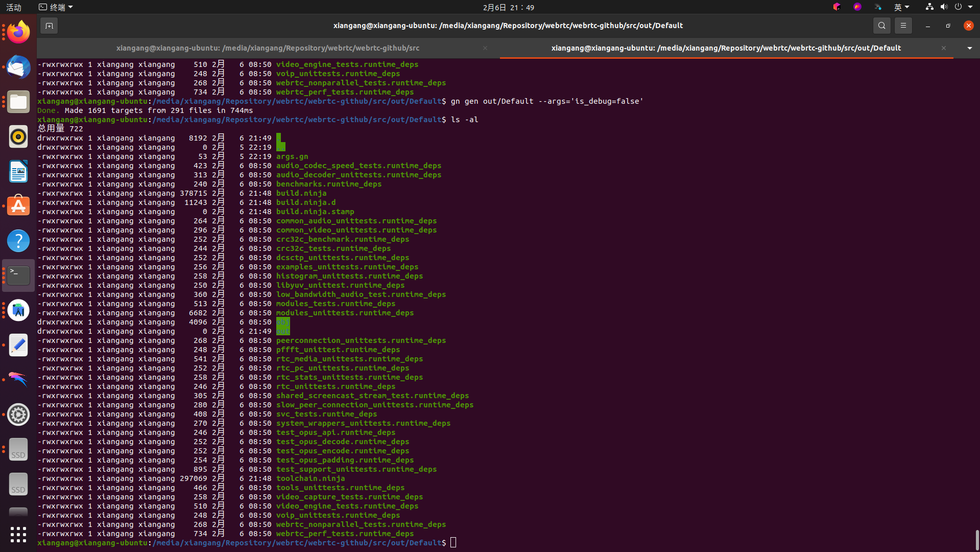Open the 活动 activities overview
The image size is (980, 552).
[14, 7]
